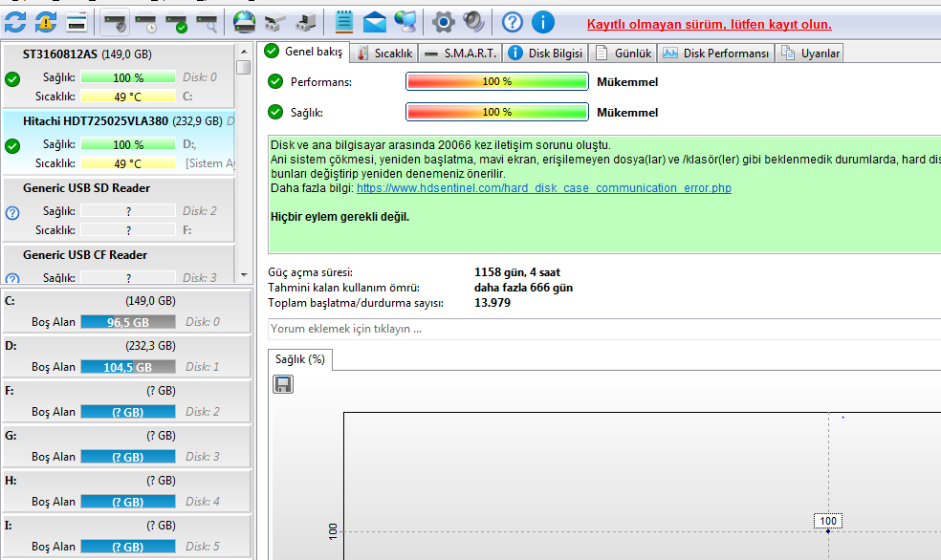941x560 pixels.
Task: Click the disk-and-computer toolbar icon
Action: (305, 23)
